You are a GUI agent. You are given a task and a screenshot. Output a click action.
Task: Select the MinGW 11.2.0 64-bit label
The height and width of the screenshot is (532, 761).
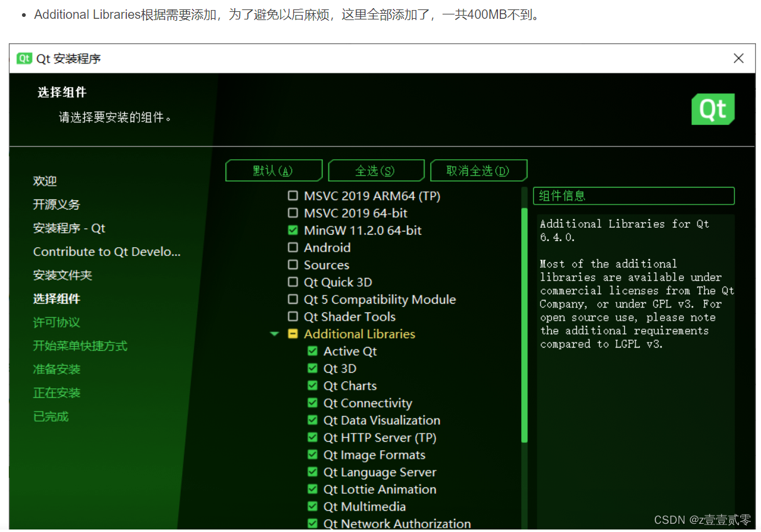(363, 230)
